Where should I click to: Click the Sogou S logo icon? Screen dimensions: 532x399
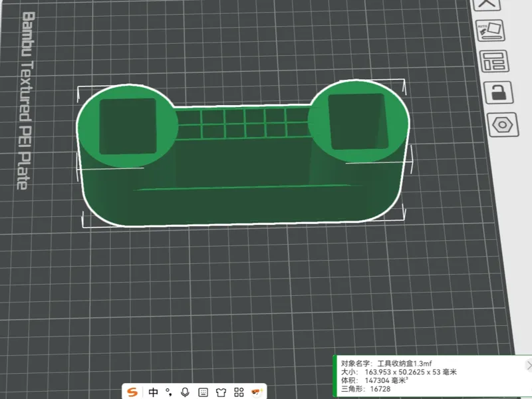tap(132, 392)
